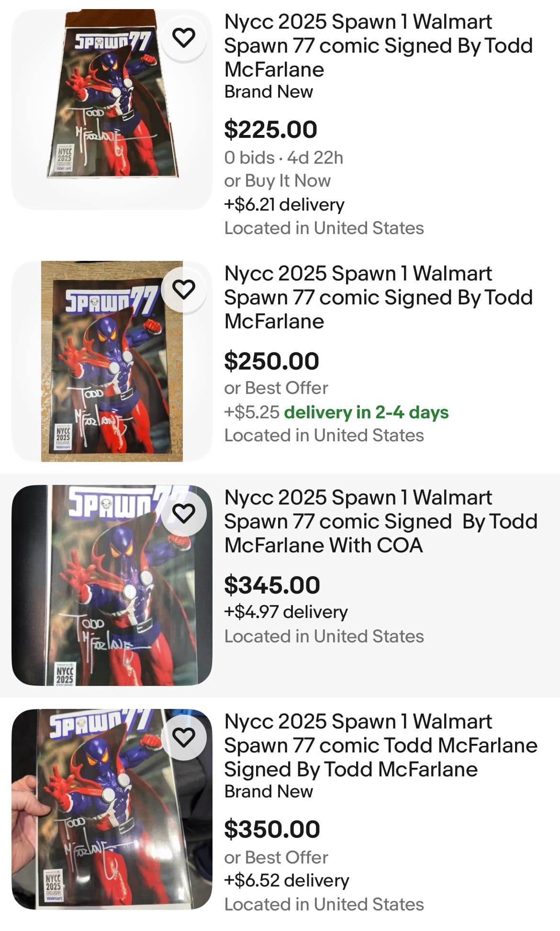The height and width of the screenshot is (931, 560).
Task: Add the $225.00 Spawn listing to watchlist
Action: 184,38
